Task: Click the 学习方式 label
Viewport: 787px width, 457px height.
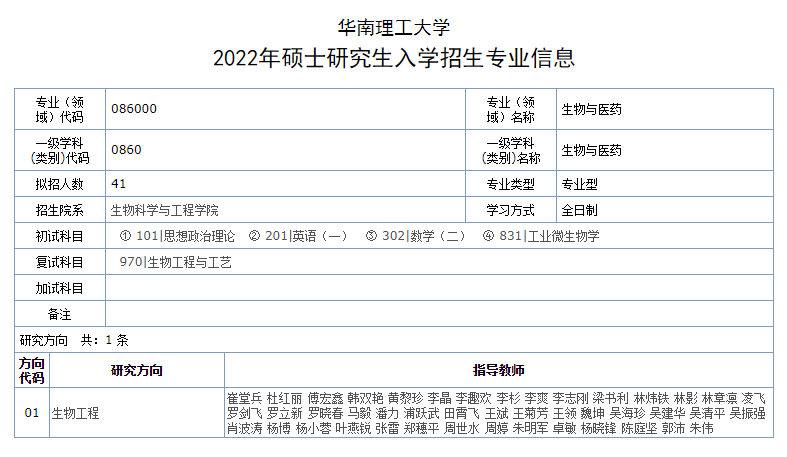Action: click(510, 210)
